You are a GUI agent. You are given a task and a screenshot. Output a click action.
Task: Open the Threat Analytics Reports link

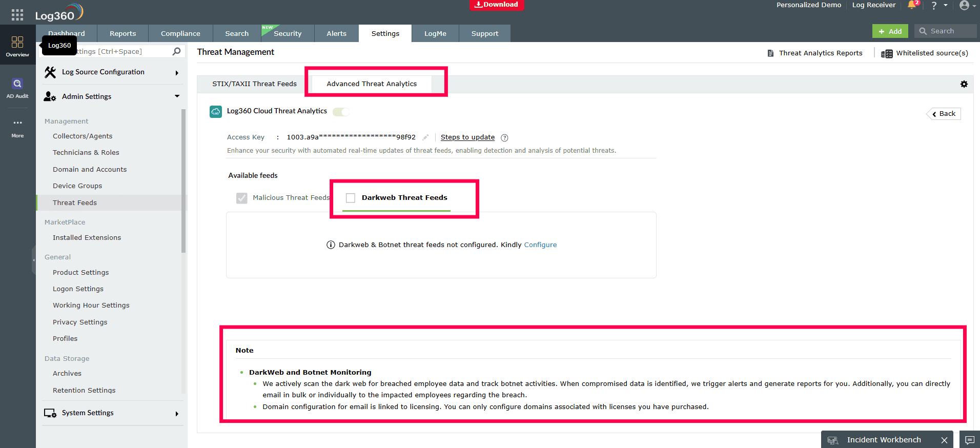click(821, 53)
